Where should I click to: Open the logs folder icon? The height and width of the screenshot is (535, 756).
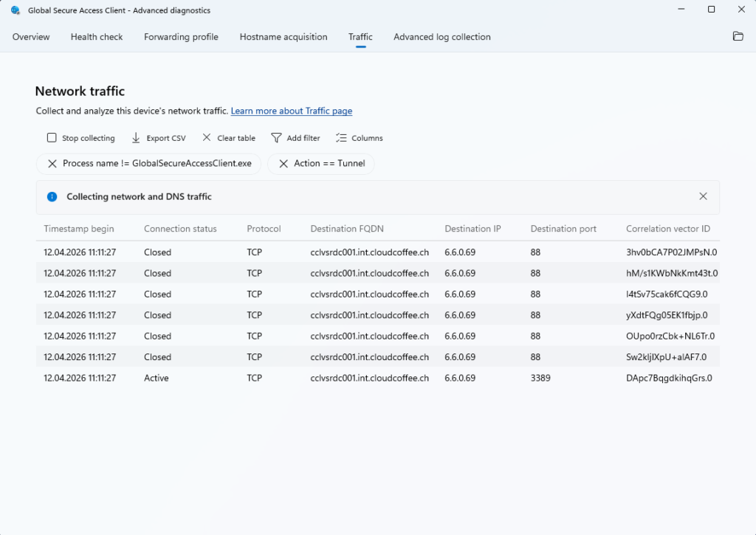[738, 36]
